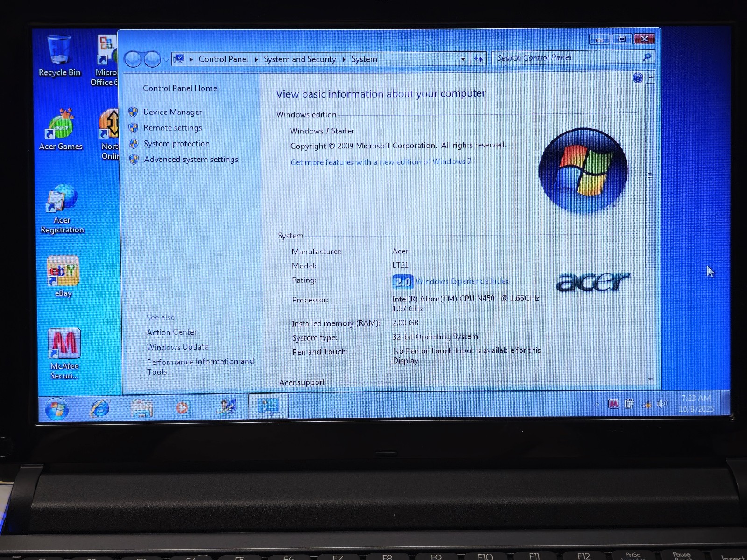Open Advanced system settings
747x560 pixels.
(x=191, y=160)
